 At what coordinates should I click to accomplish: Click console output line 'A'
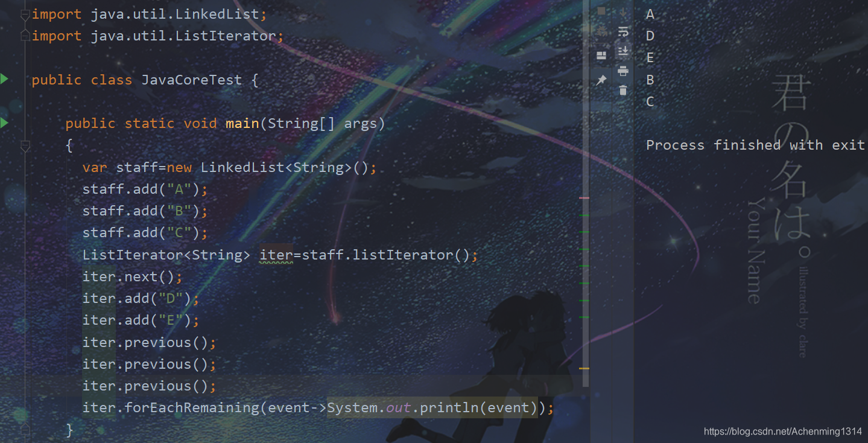[650, 14]
